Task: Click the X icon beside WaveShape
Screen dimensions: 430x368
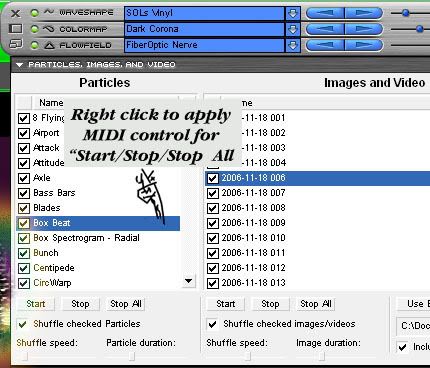Action: [x=15, y=13]
